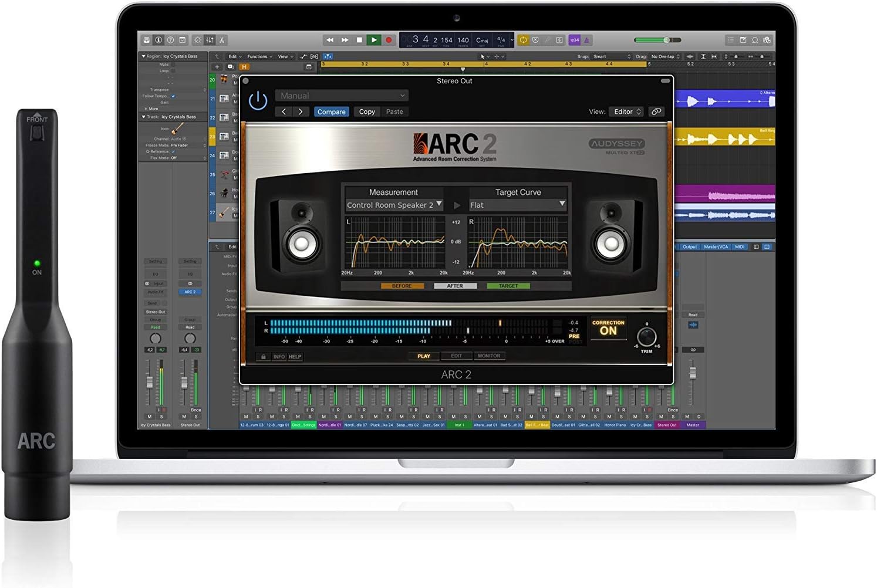877x588 pixels.
Task: Click the Compare button
Action: coord(332,111)
